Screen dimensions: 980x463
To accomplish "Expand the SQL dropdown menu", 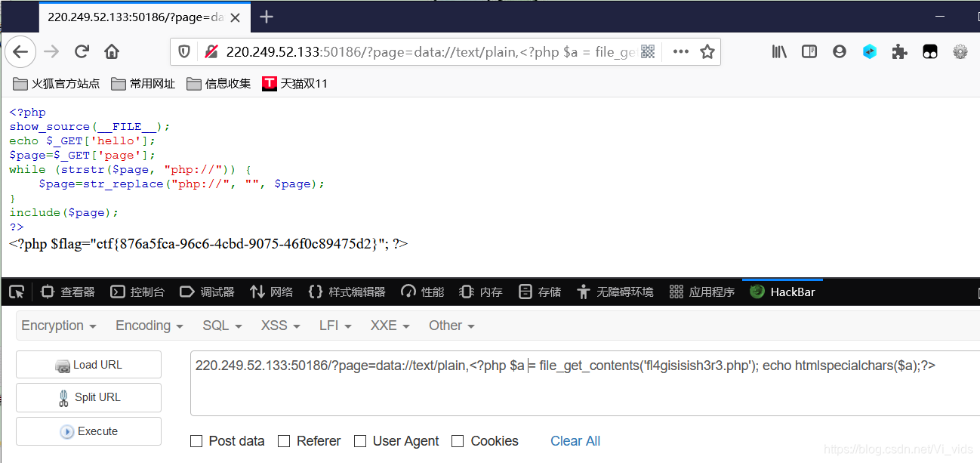I will point(222,326).
